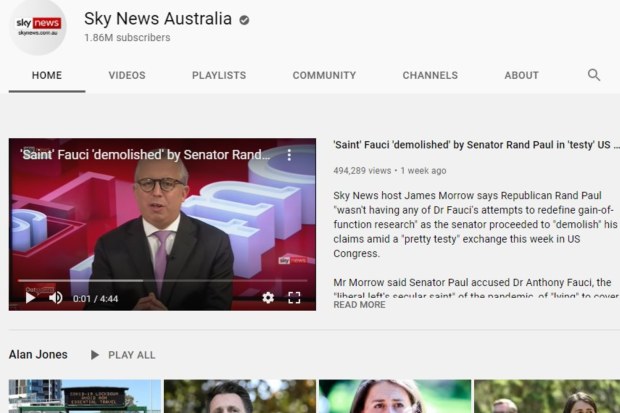
Task: Play the featured Fauci video
Action: (30, 297)
